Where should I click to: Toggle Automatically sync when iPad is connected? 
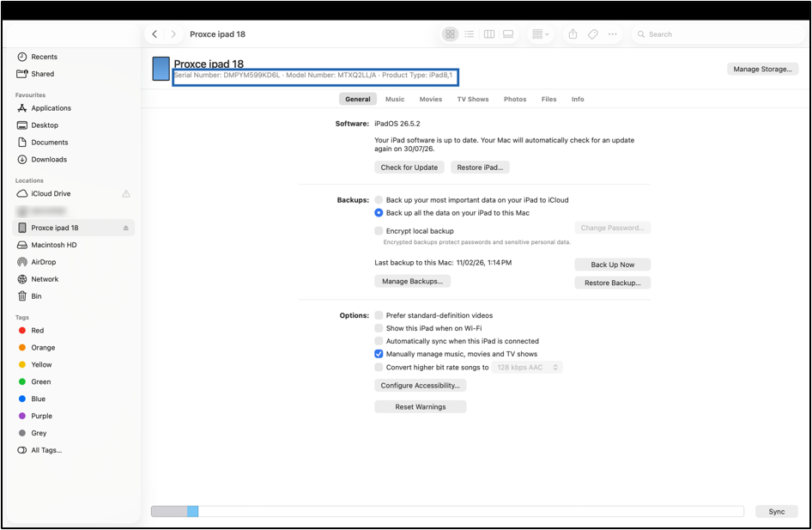tap(379, 341)
